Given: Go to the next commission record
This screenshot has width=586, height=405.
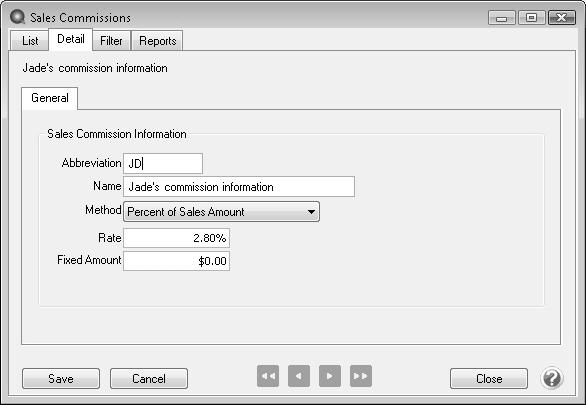Looking at the screenshot, I should [330, 376].
